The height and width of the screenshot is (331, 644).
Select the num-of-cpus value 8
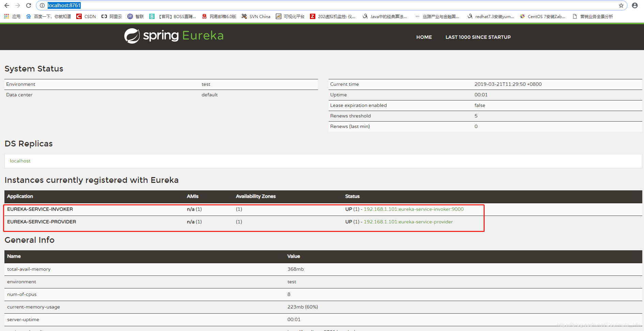coord(289,294)
